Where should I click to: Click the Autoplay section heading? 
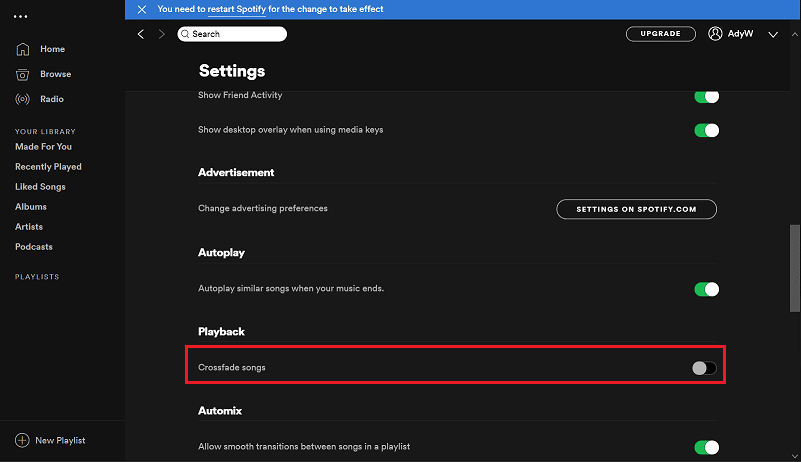click(221, 252)
